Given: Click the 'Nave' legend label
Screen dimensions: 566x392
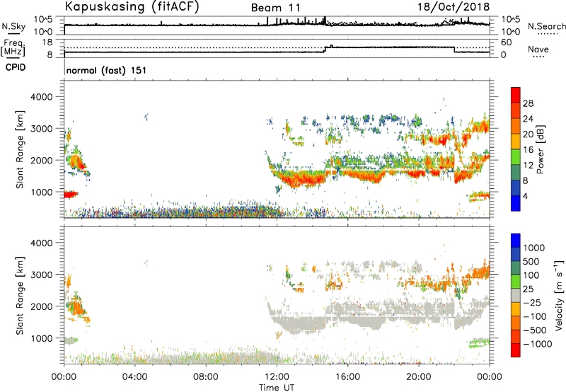Looking at the screenshot, I should pos(538,49).
